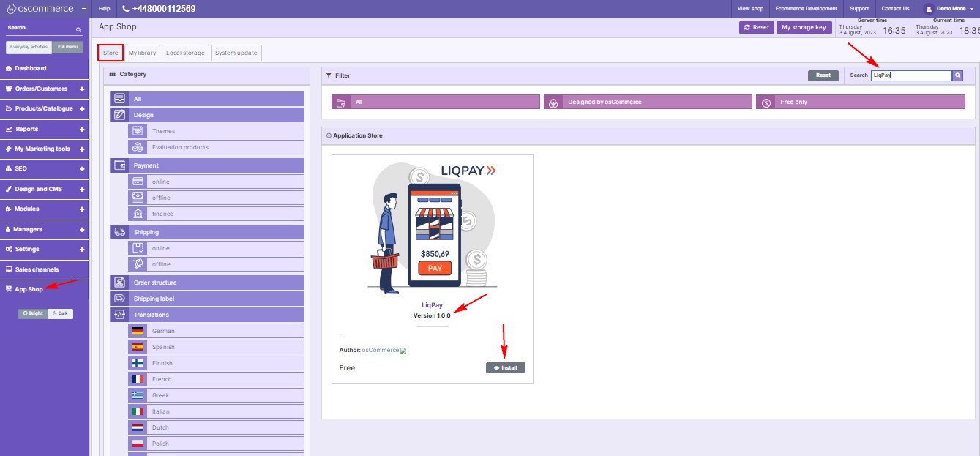Open Order structure category

tap(207, 283)
